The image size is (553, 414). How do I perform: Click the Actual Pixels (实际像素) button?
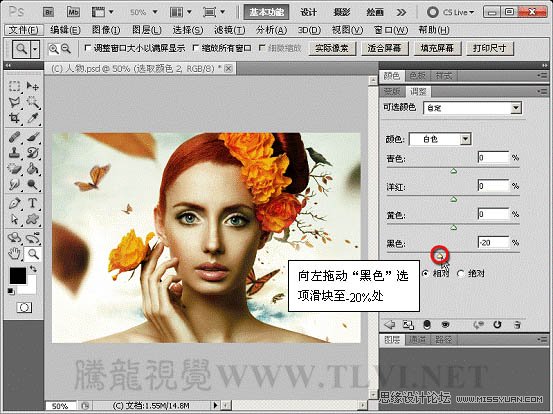click(x=332, y=48)
